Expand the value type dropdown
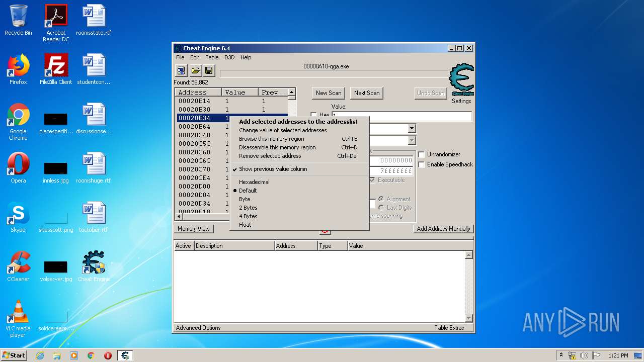The image size is (644, 362). 412,141
